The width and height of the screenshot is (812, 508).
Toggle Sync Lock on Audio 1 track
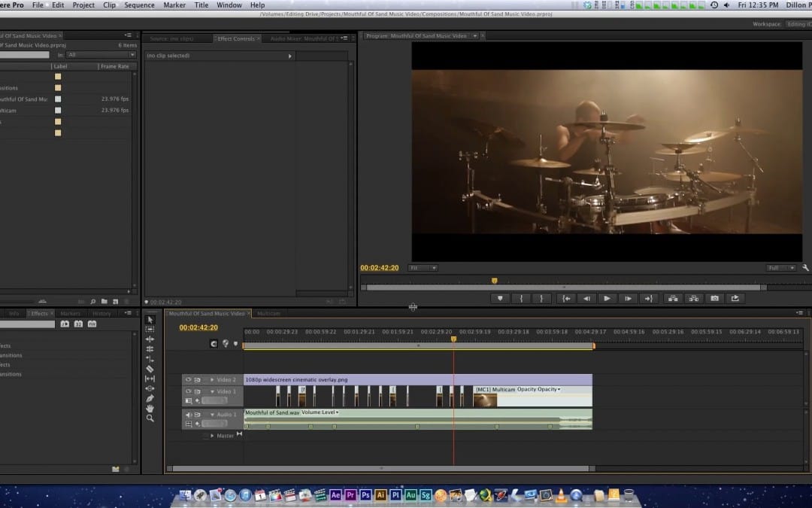coord(197,415)
